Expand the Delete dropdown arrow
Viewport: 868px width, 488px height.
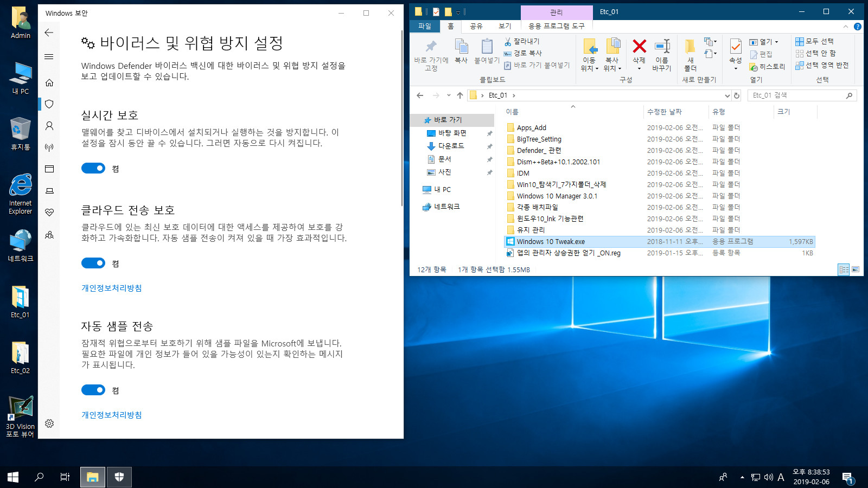(x=639, y=69)
